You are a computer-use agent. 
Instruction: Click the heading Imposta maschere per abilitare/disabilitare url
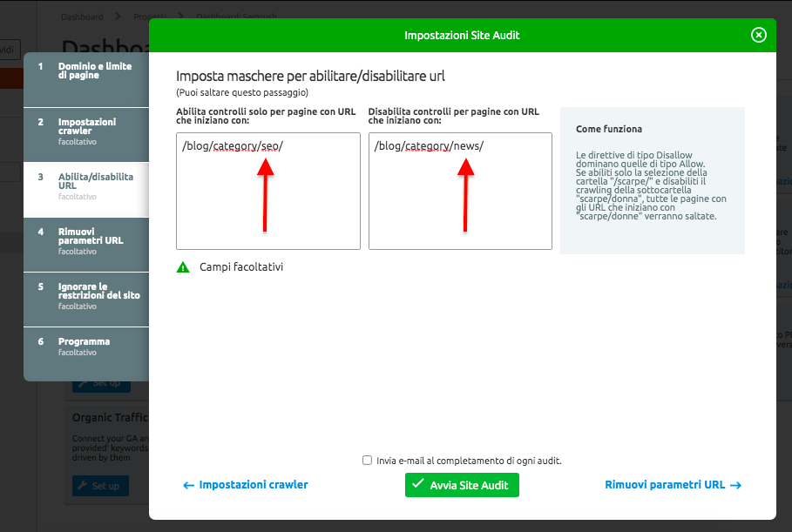(x=310, y=77)
